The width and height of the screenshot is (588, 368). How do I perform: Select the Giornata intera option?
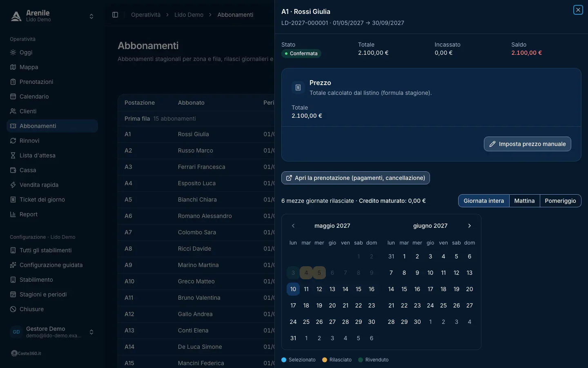click(484, 201)
